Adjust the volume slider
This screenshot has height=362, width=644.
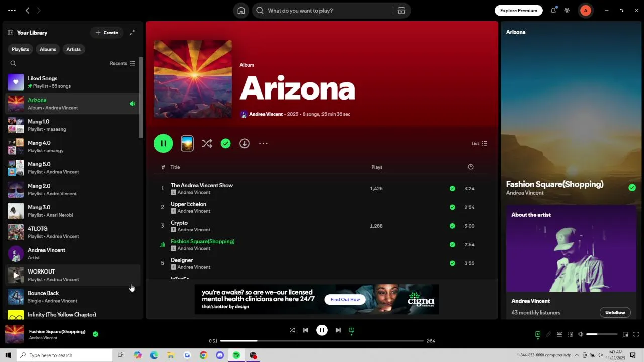[x=602, y=334]
